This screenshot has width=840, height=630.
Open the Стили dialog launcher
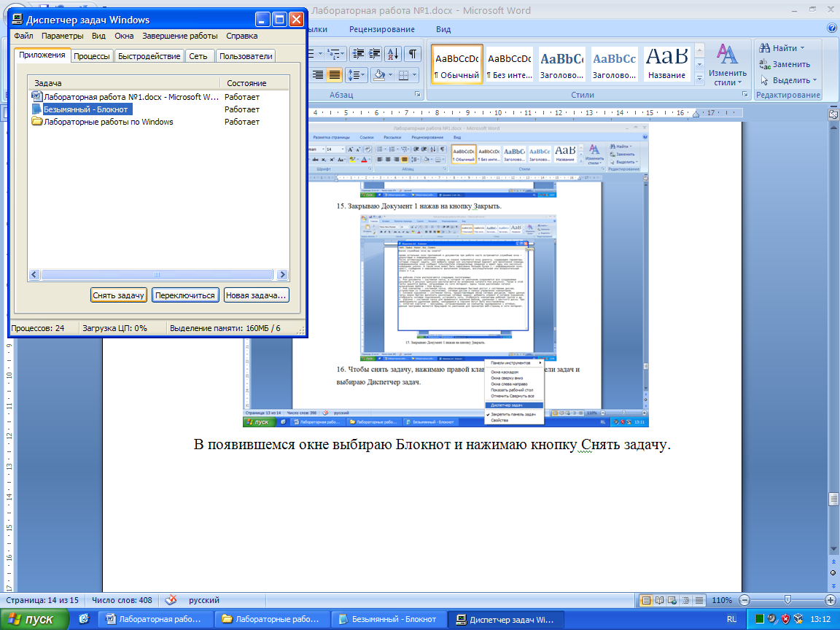[x=744, y=94]
